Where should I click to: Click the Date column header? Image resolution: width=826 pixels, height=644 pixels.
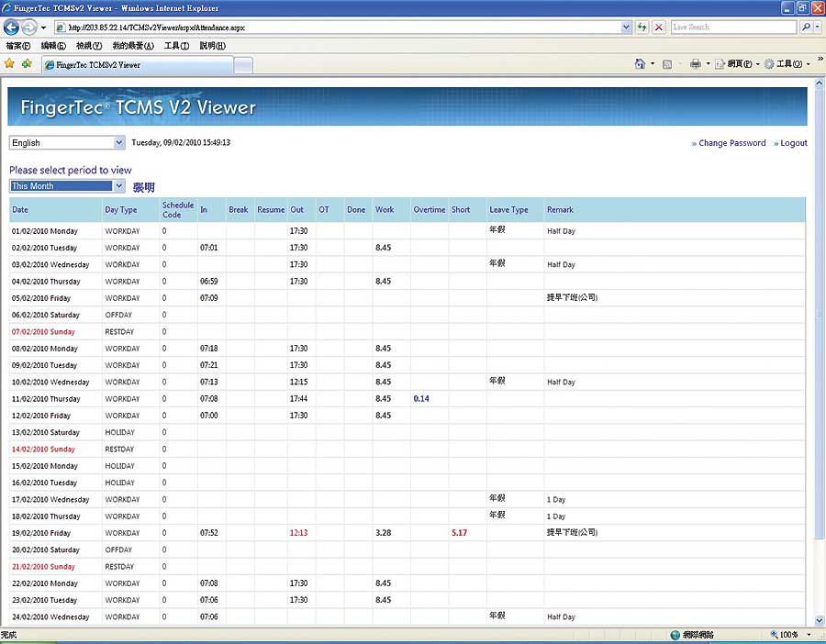(x=20, y=209)
